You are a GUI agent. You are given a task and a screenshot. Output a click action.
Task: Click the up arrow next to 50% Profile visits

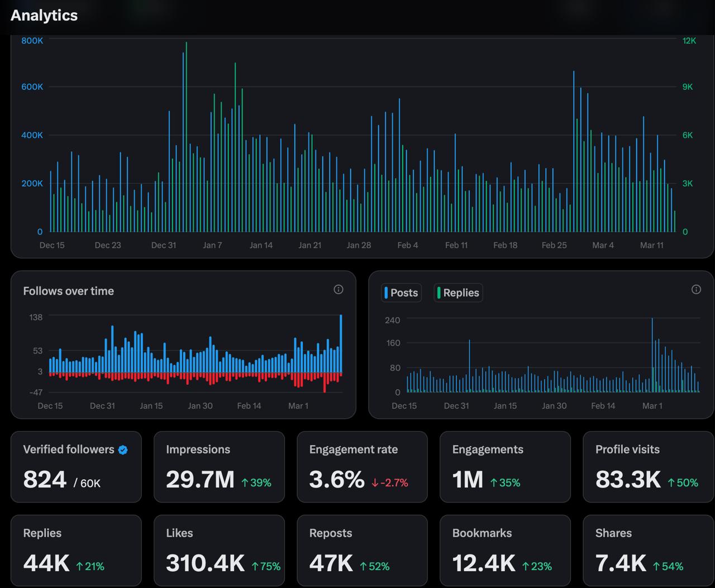pyautogui.click(x=671, y=483)
